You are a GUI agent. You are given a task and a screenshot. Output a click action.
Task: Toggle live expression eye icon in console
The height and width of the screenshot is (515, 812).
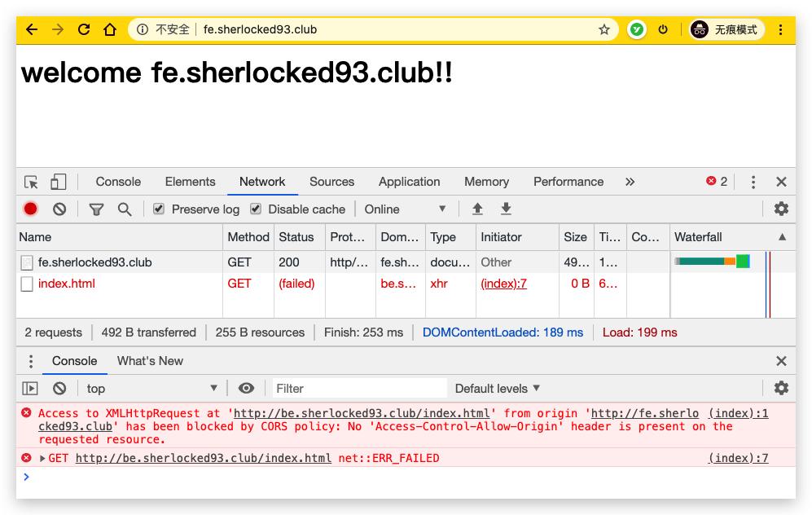tap(246, 389)
